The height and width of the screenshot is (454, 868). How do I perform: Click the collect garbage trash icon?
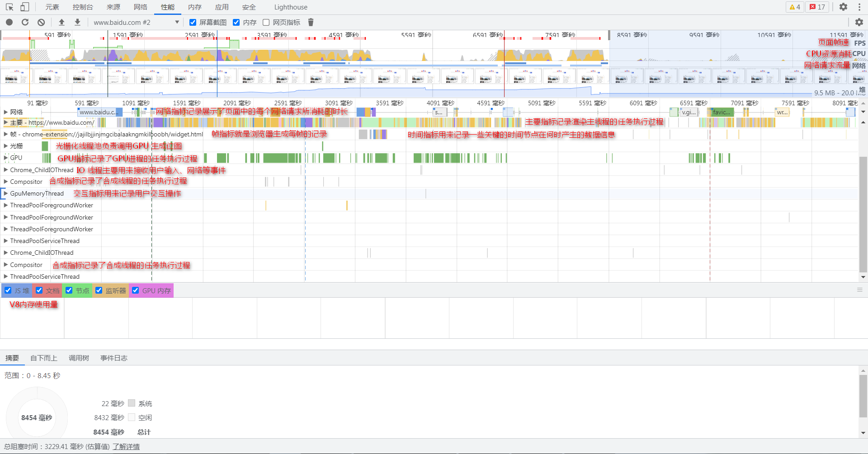pos(311,22)
